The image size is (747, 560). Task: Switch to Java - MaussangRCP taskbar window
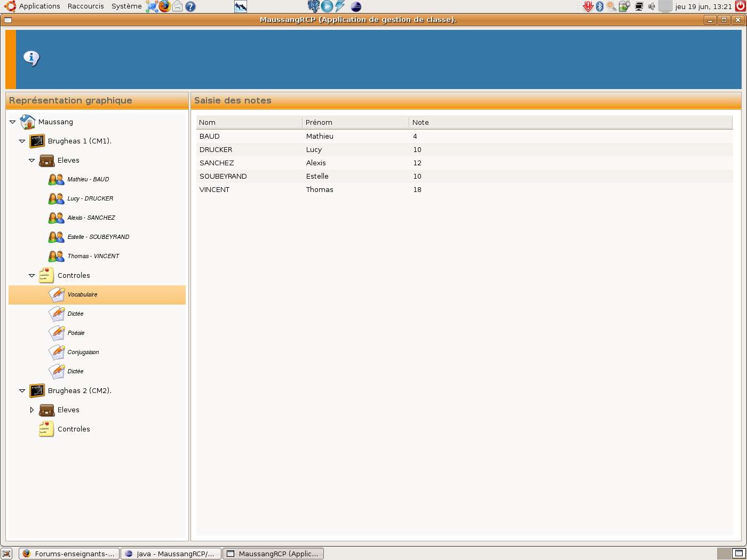click(171, 554)
